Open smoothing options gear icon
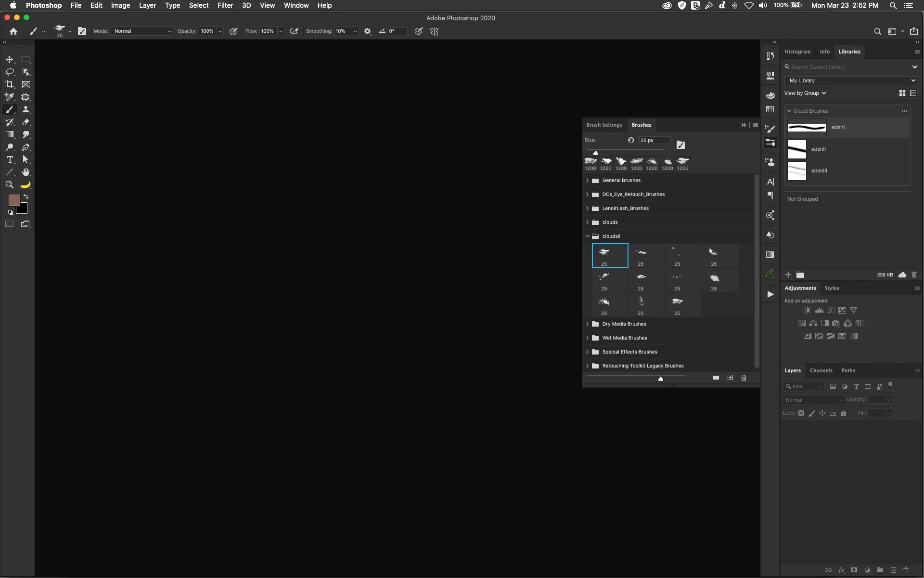This screenshot has height=578, width=924. 368,31
